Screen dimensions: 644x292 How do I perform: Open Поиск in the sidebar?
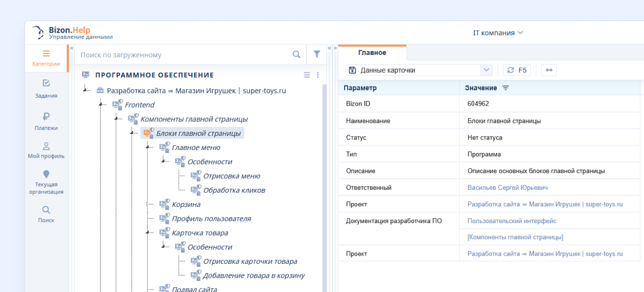pos(46,214)
